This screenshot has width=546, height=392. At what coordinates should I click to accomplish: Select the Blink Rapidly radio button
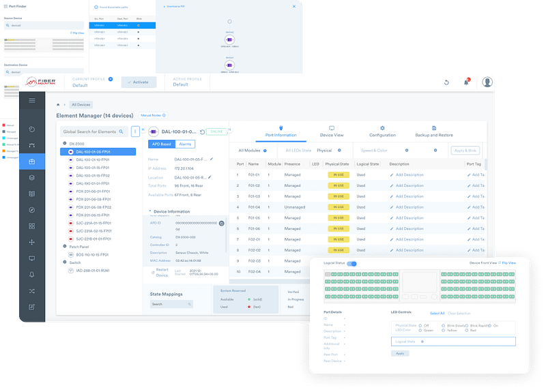tap(466, 326)
